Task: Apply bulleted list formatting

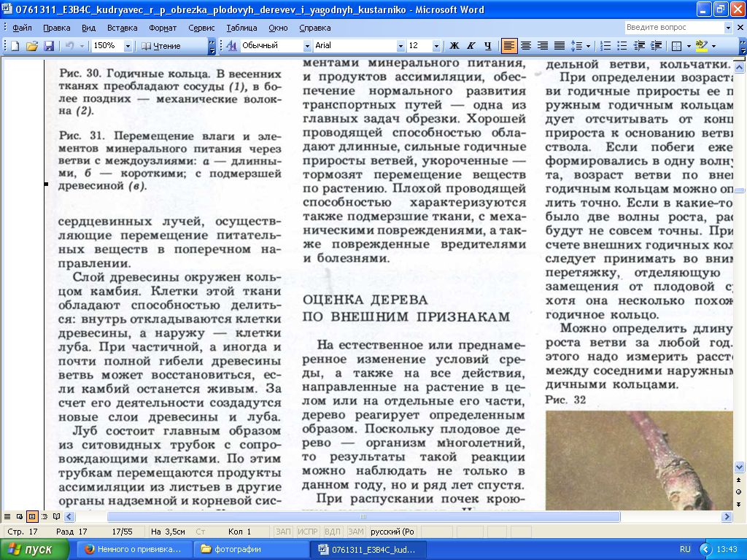Action: tap(623, 45)
